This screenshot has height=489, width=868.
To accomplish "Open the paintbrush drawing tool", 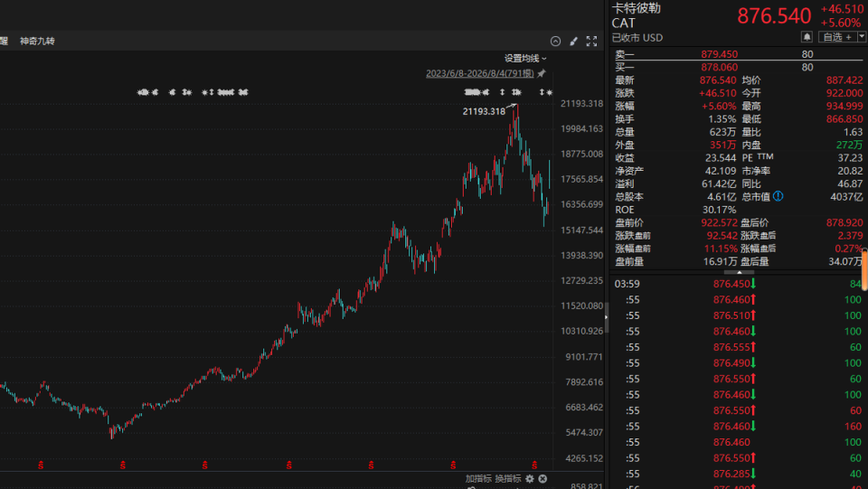I will click(x=573, y=41).
